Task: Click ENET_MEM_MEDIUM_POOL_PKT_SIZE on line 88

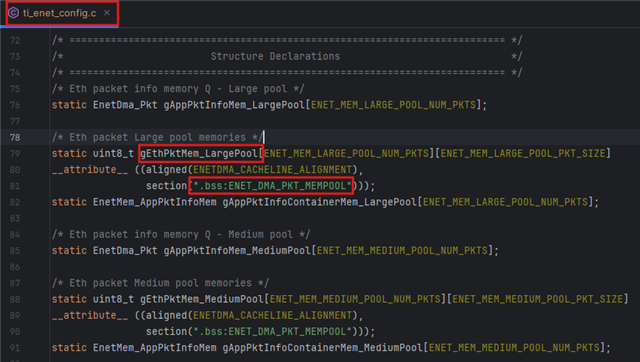Action: coord(538,299)
